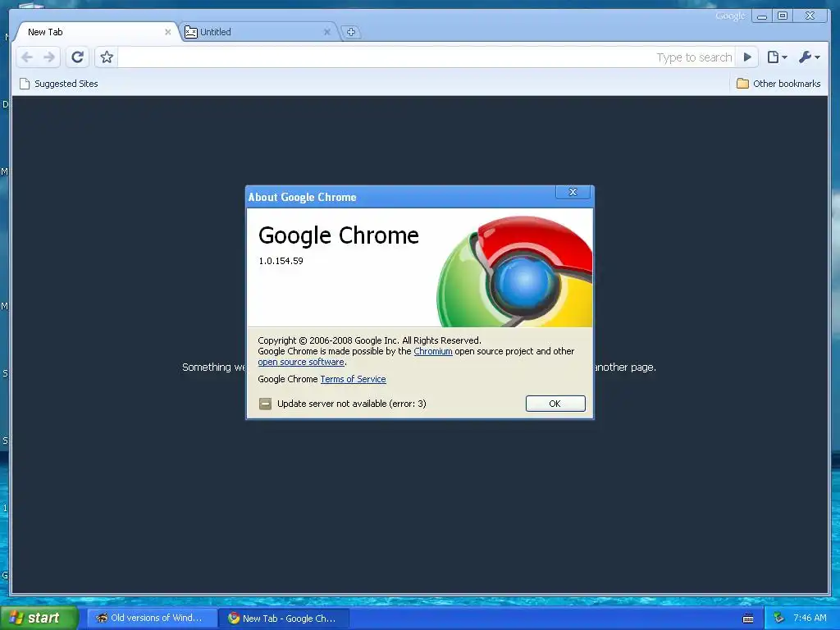This screenshot has width=840, height=630.
Task: Close the Chrome browser window
Action: [810, 16]
